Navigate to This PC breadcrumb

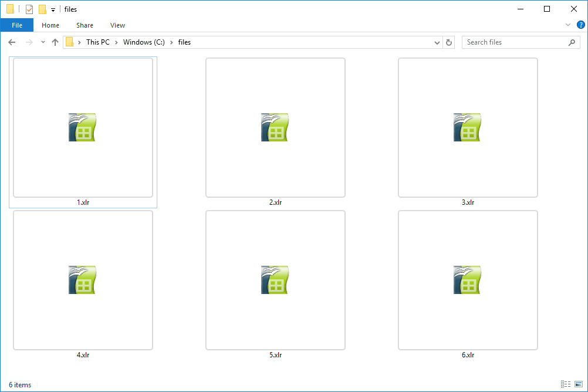[x=98, y=42]
